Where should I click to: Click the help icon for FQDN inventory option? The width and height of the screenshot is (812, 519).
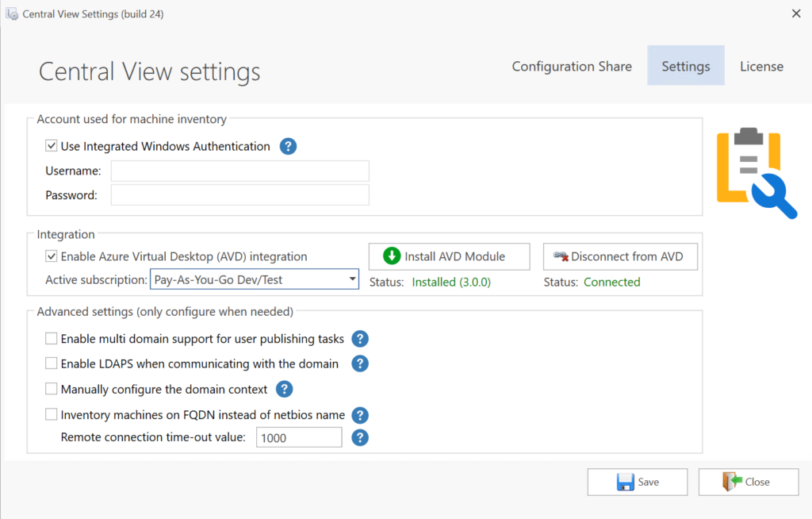[359, 415]
